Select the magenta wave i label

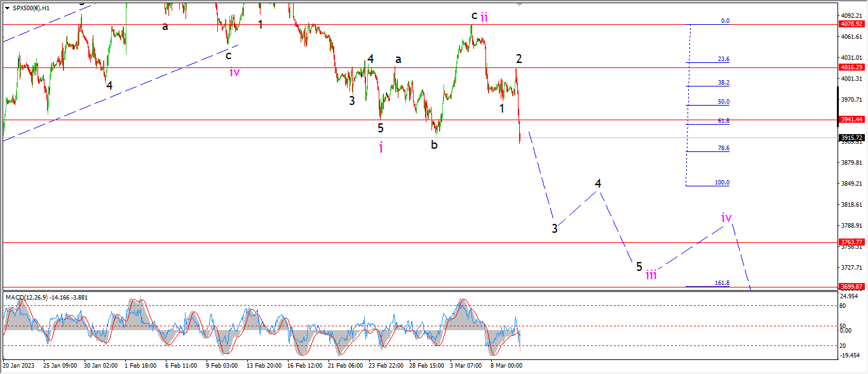tap(381, 148)
